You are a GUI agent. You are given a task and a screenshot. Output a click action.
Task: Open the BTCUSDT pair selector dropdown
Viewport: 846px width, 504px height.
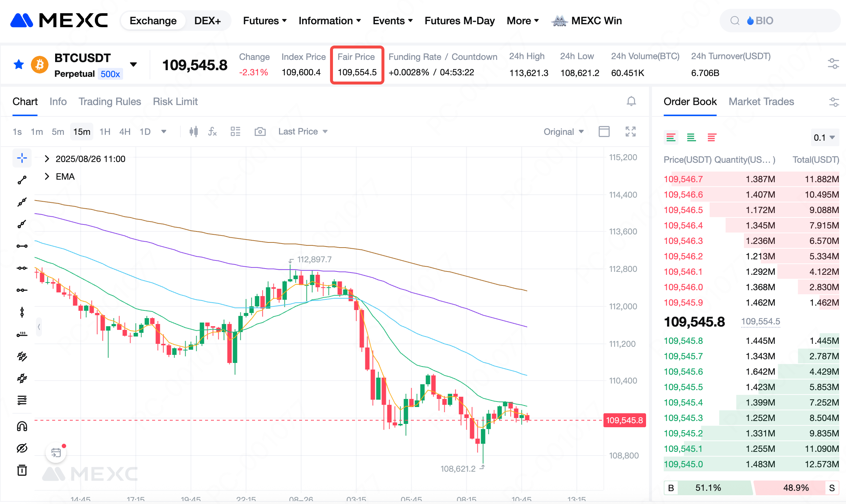[x=133, y=65]
